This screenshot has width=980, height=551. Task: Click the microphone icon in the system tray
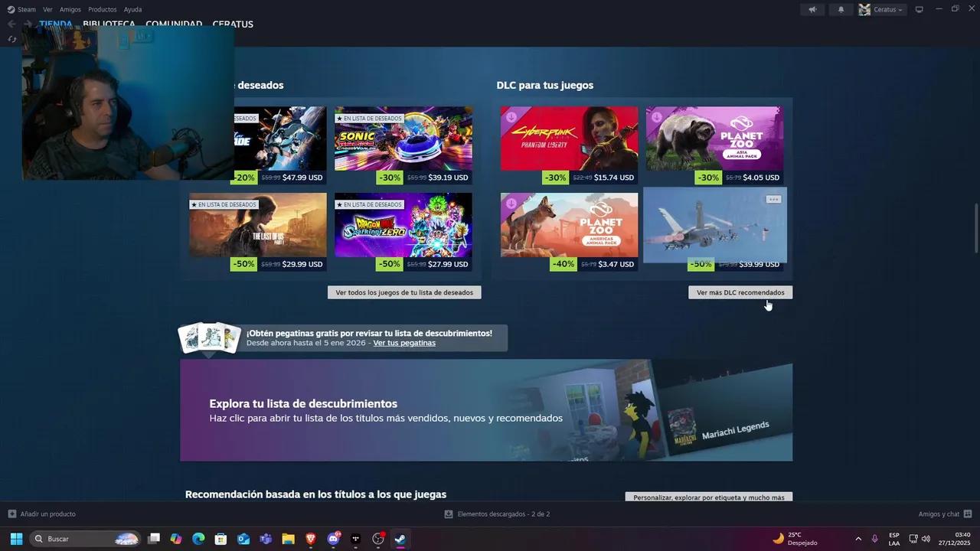tap(874, 539)
